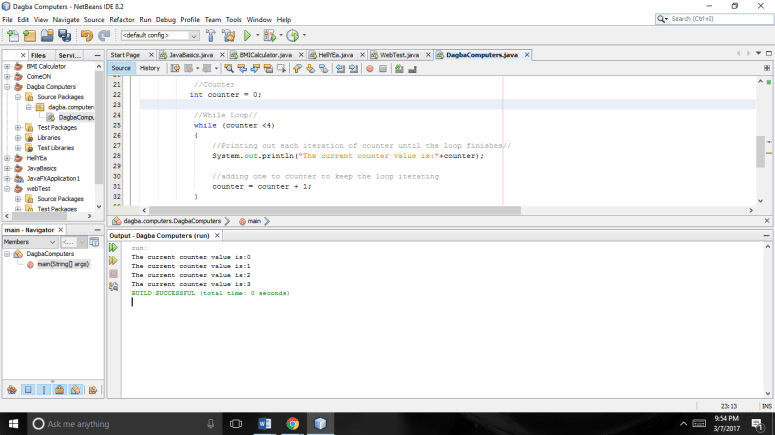Open Word from the taskbar
This screenshot has width=775, height=435.
pos(264,424)
